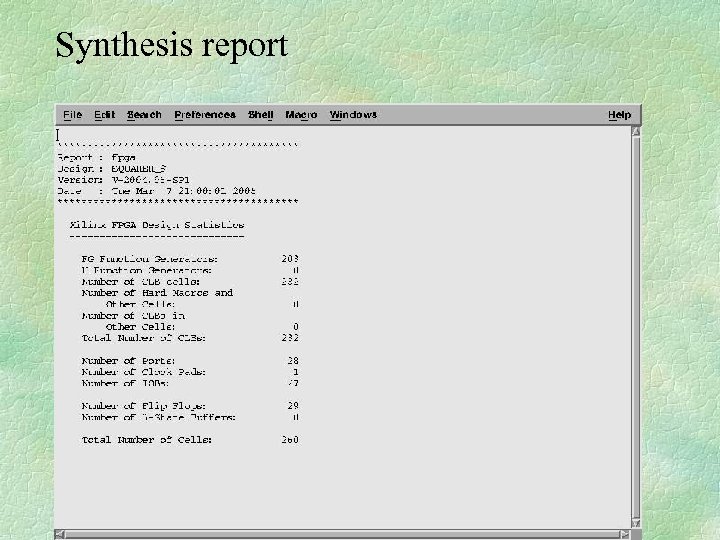Viewport: 720px width, 540px height.
Task: Click the vertical scrollbar track
Action: pos(636,327)
